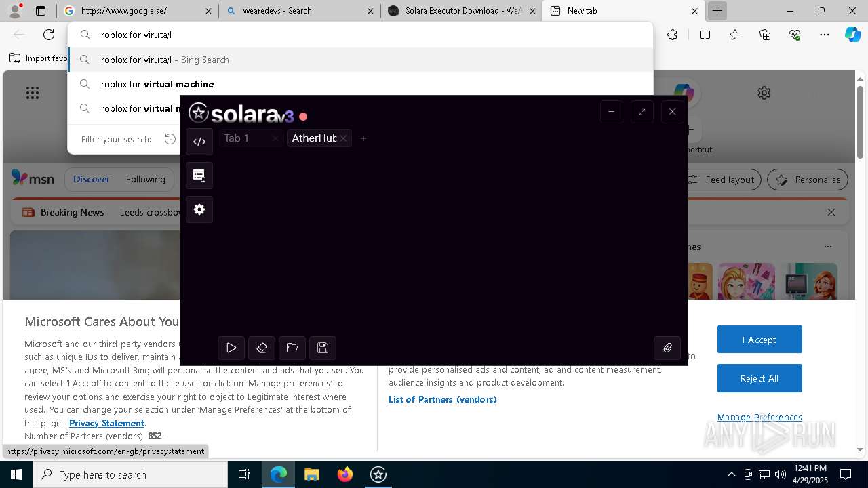Show hidden system tray icons

[731, 474]
